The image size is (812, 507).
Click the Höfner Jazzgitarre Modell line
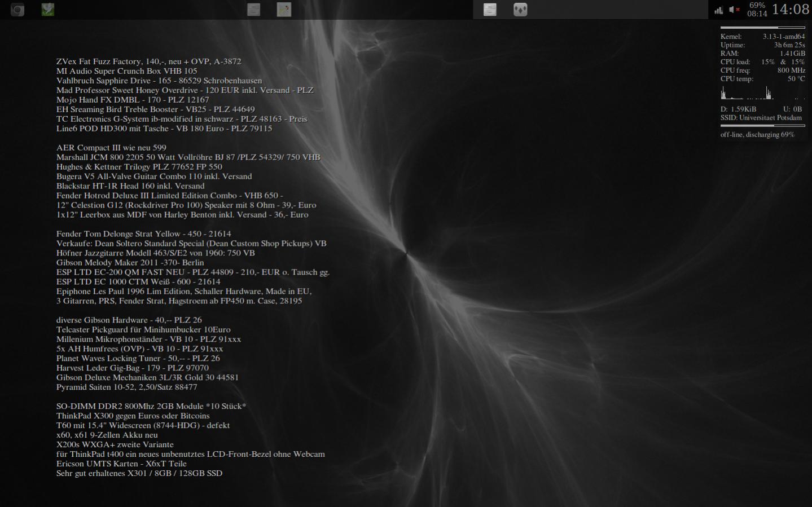coord(156,253)
